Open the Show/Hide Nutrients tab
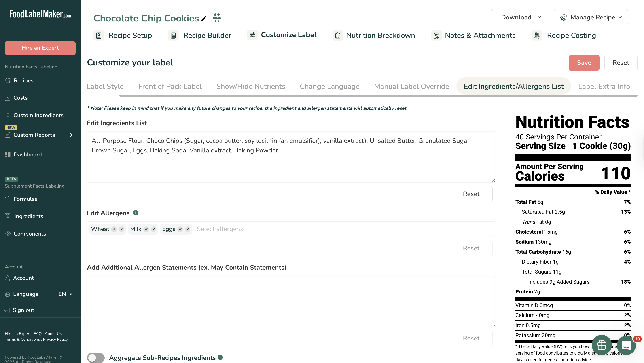Image resolution: width=644 pixels, height=363 pixels. click(x=250, y=86)
